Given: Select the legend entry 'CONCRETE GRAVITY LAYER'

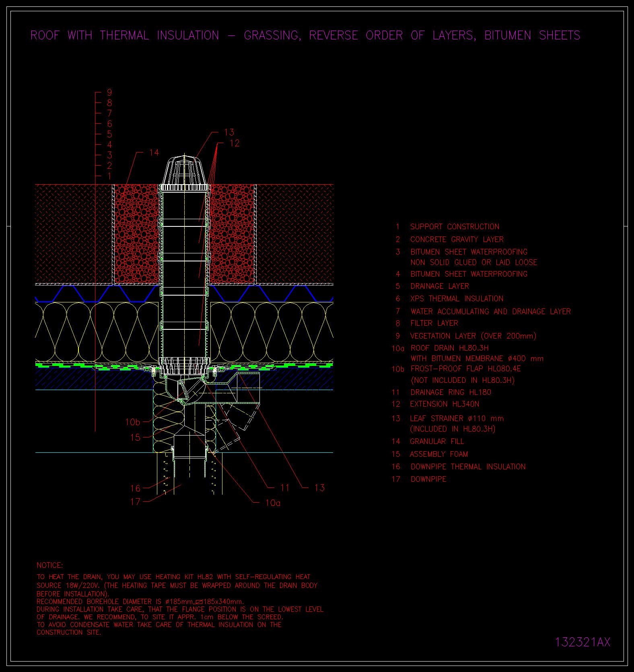Looking at the screenshot, I should pos(457,240).
